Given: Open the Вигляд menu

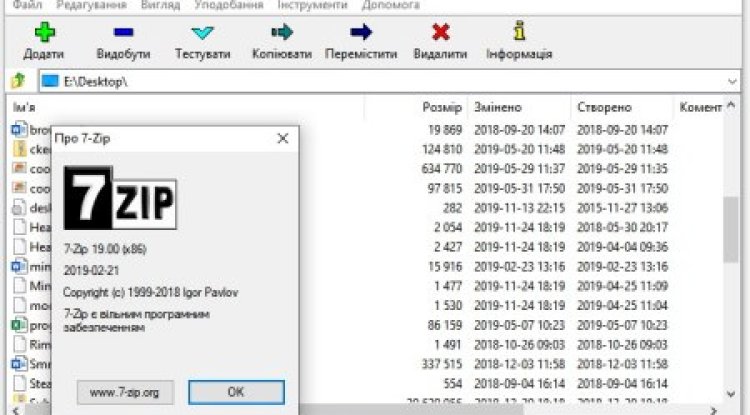Looking at the screenshot, I should pos(161,5).
